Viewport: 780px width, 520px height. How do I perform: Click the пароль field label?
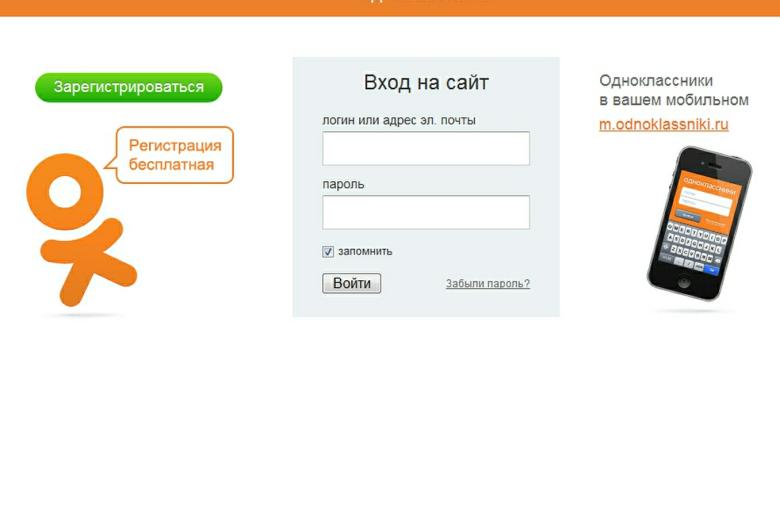[343, 185]
